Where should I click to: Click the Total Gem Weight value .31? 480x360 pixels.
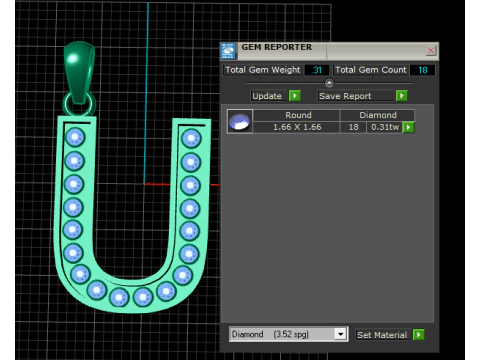coord(317,70)
